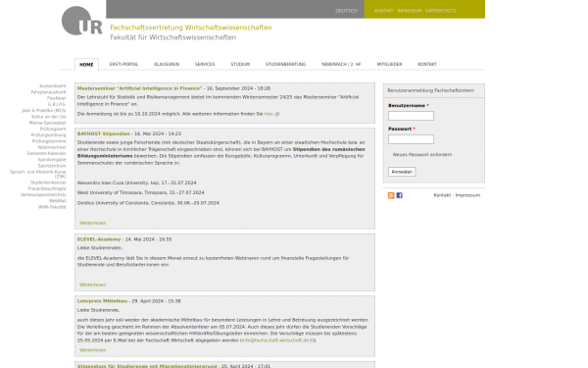This screenshot has width=588, height=368.
Task: Select 'Alexandru Ioan Cuza University' line text
Action: 137,183
